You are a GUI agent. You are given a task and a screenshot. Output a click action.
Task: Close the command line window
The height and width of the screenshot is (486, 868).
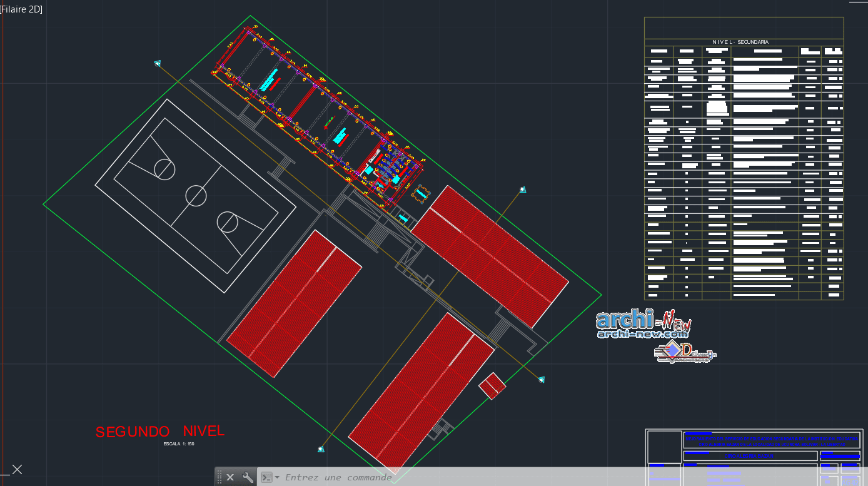(x=230, y=477)
